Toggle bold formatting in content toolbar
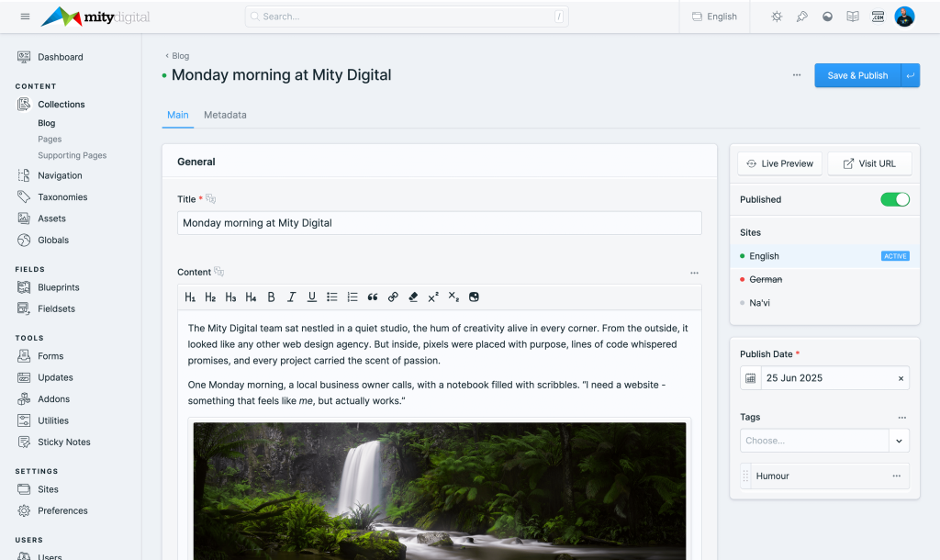This screenshot has width=940, height=560. pyautogui.click(x=271, y=297)
